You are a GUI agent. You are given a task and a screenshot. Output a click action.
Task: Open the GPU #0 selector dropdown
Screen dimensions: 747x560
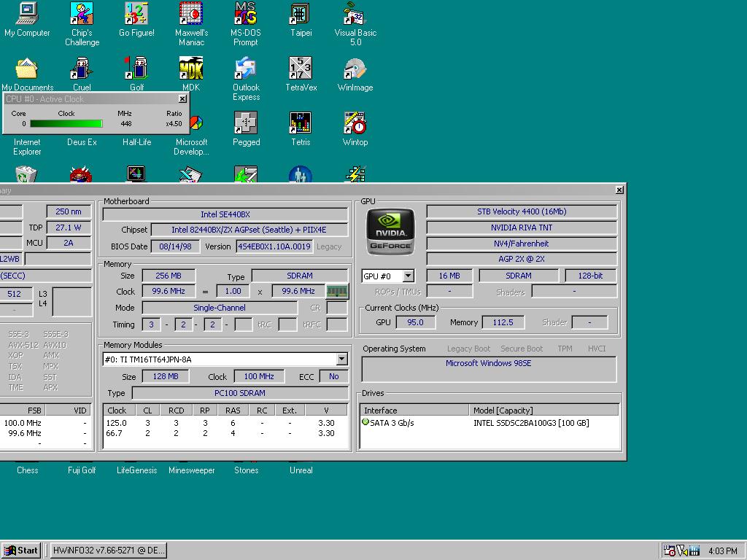pyautogui.click(x=409, y=276)
